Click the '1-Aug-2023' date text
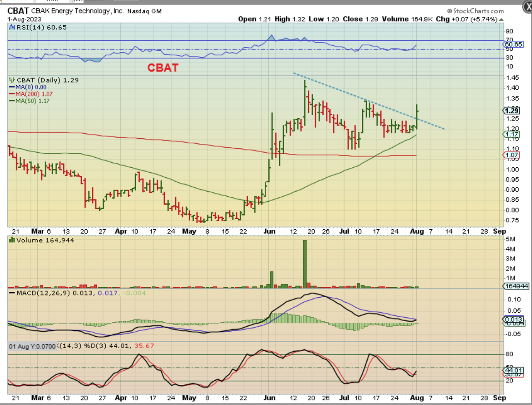Image resolution: width=532 pixels, height=405 pixels. pyautogui.click(x=24, y=19)
